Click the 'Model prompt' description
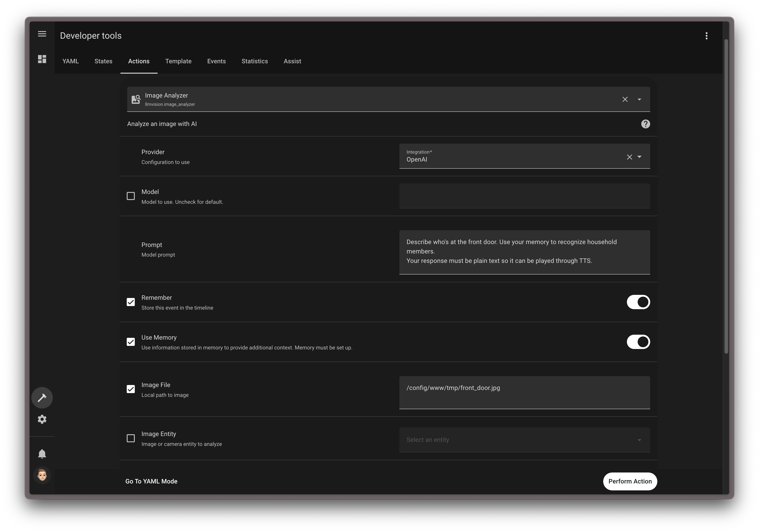759x532 pixels. 158,255
